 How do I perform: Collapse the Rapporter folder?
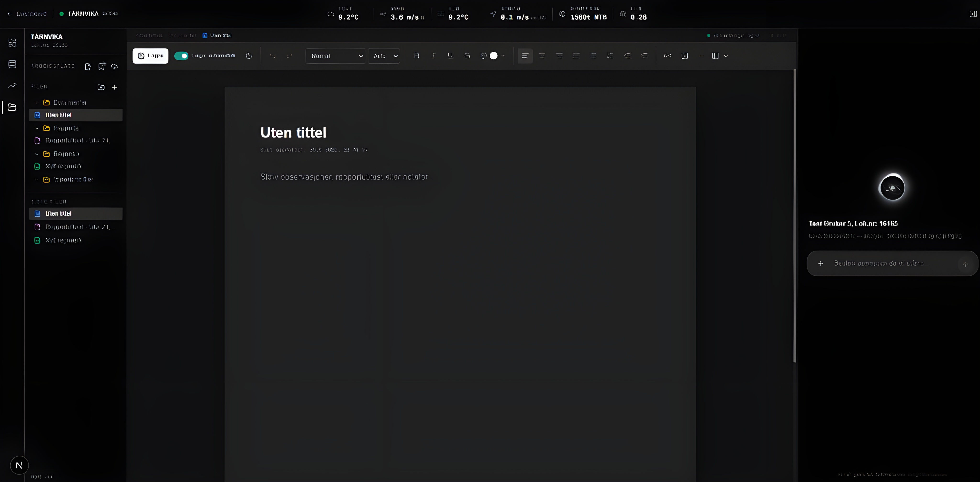37,128
